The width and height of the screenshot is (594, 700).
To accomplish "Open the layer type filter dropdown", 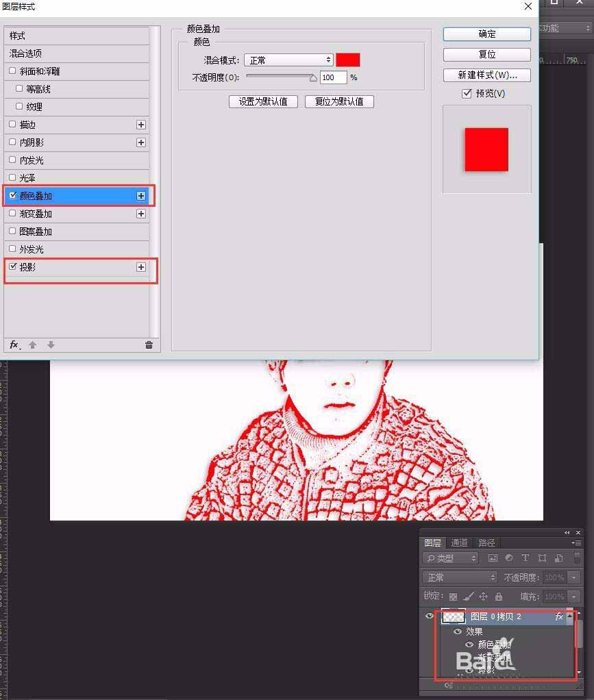I will 473,558.
